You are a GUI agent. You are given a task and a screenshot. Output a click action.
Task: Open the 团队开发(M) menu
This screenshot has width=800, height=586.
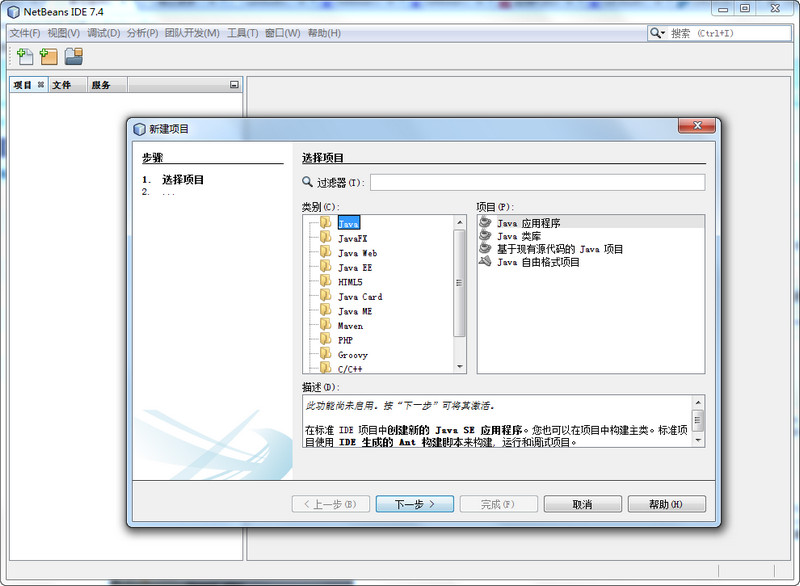click(x=192, y=33)
